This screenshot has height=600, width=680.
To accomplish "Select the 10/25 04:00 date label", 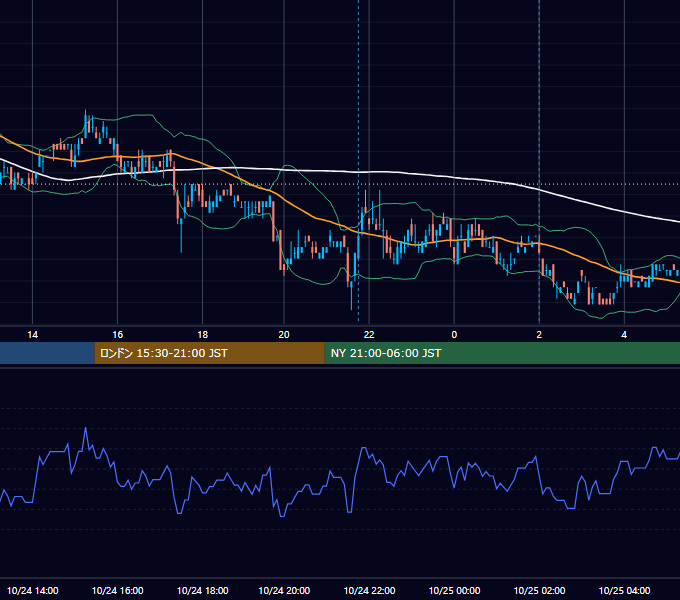I will click(x=624, y=590).
